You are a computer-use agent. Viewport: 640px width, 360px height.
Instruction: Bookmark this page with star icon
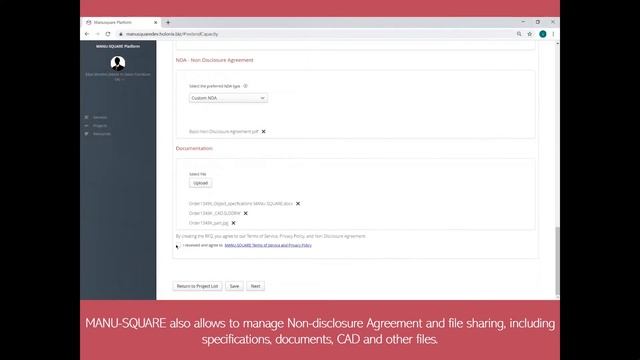pyautogui.click(x=530, y=34)
